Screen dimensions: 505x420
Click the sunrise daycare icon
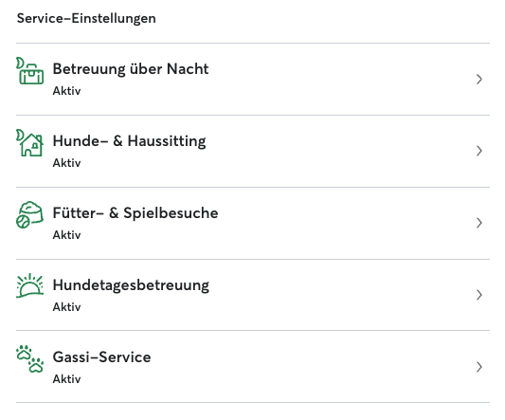[29, 285]
